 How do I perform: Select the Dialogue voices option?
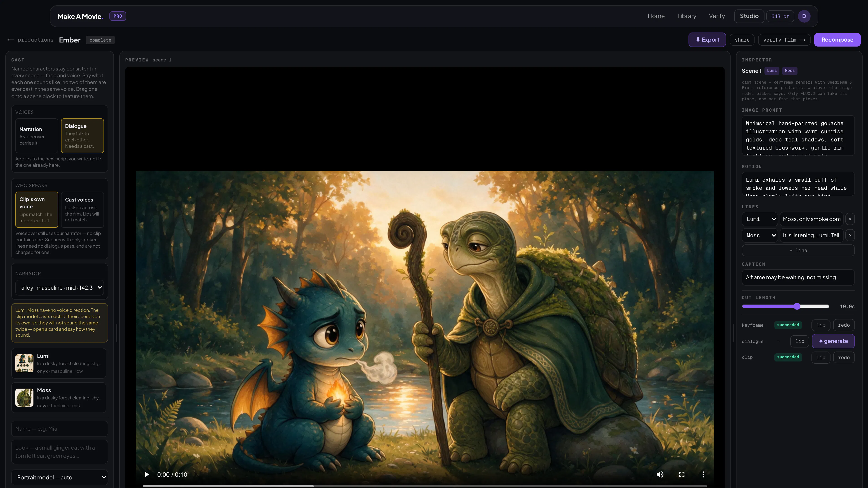click(x=82, y=136)
